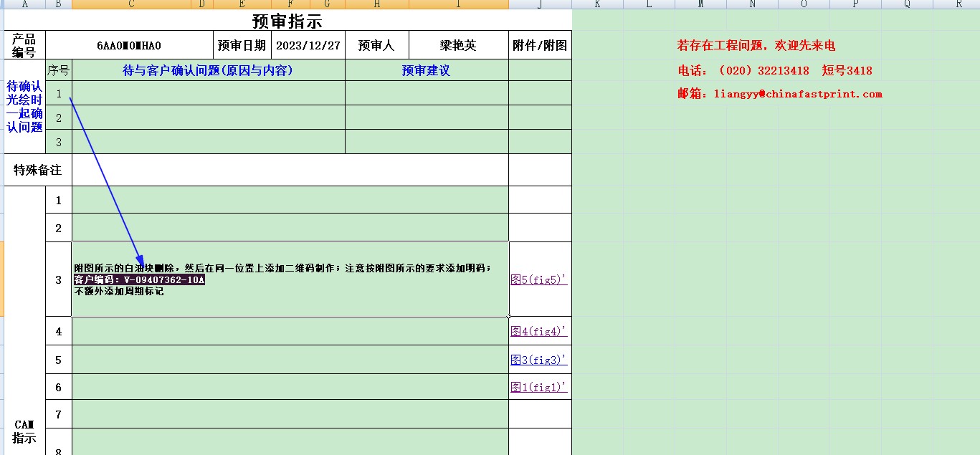Select empty content cell of CAM row 1
The height and width of the screenshot is (455, 980).
(290, 200)
